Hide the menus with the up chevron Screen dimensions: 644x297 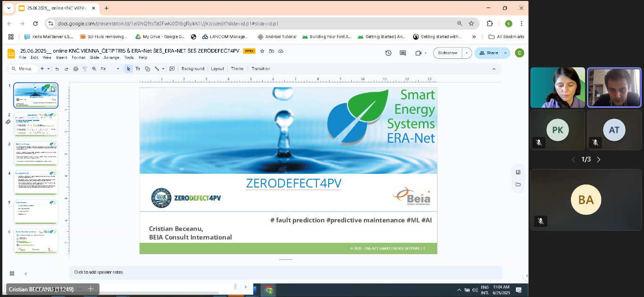pyautogui.click(x=494, y=69)
